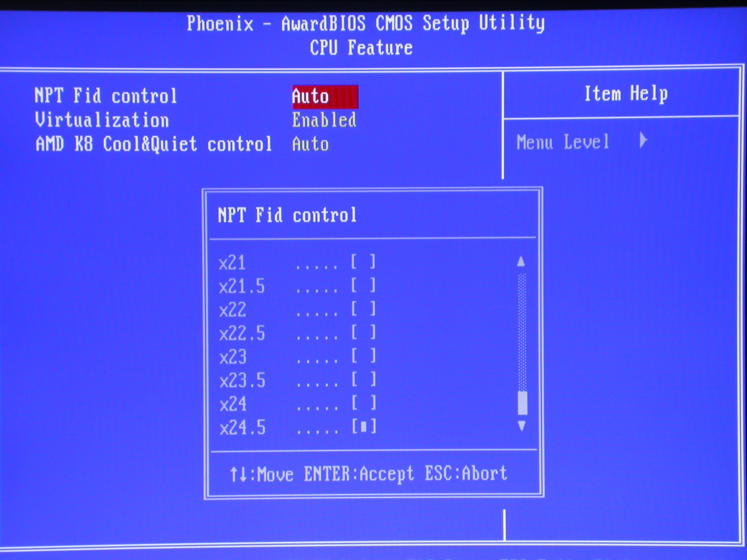Click the CPU Feature screen title

tap(361, 47)
